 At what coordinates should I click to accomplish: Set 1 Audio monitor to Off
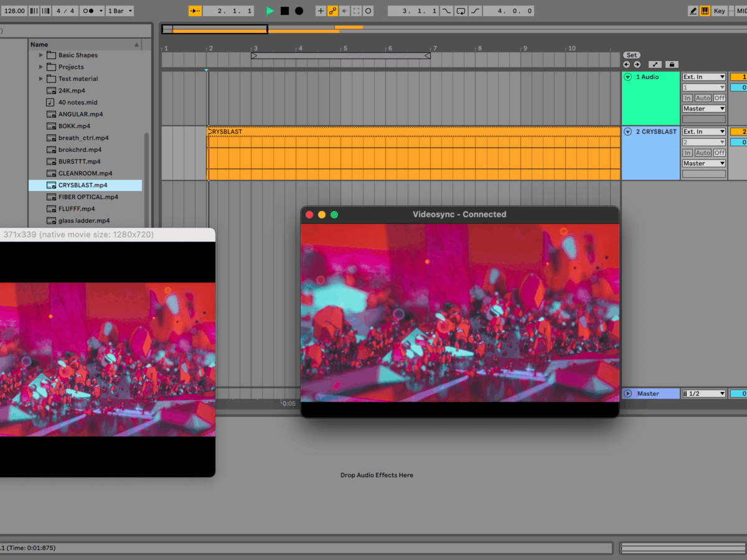click(719, 98)
